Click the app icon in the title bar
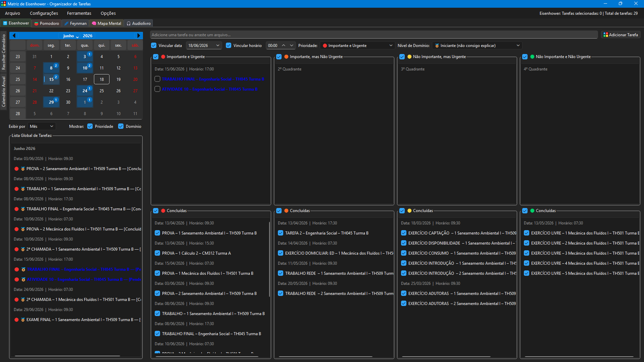 point(3,4)
